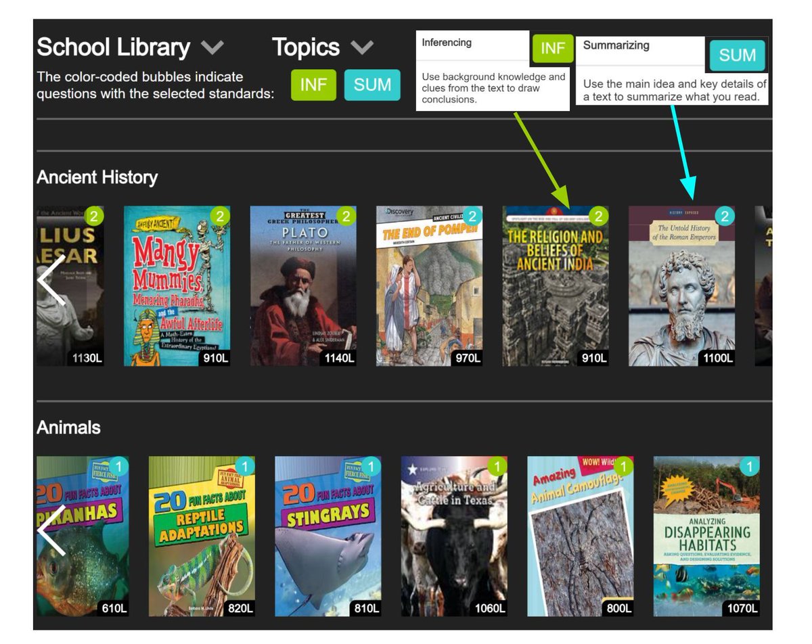The image size is (812, 644).
Task: Go to previous books in Ancient History row
Action: (x=51, y=281)
